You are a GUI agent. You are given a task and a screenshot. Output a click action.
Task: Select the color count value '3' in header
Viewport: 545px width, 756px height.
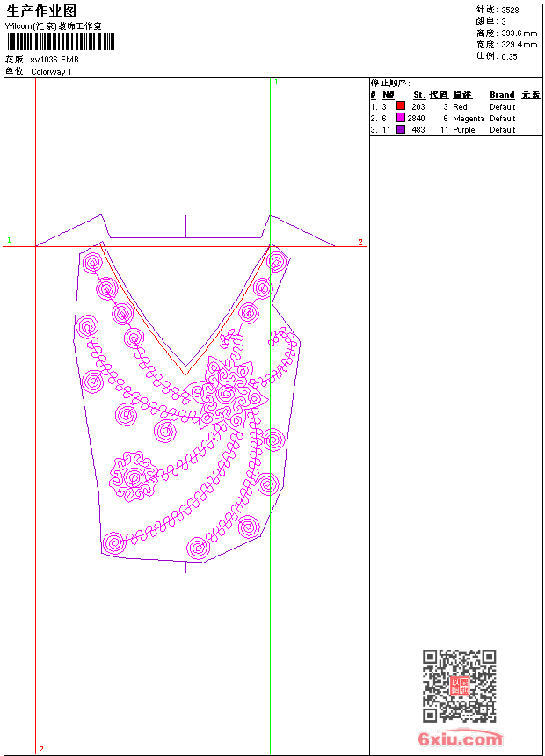tap(504, 22)
